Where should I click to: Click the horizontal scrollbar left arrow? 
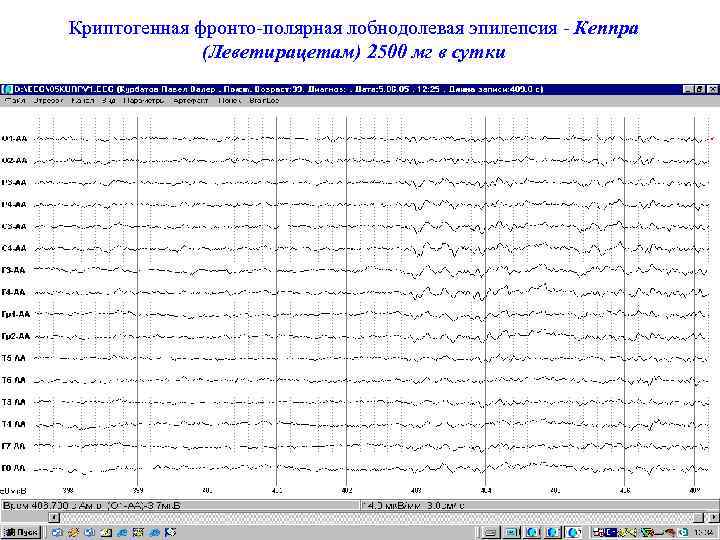tap(54, 518)
